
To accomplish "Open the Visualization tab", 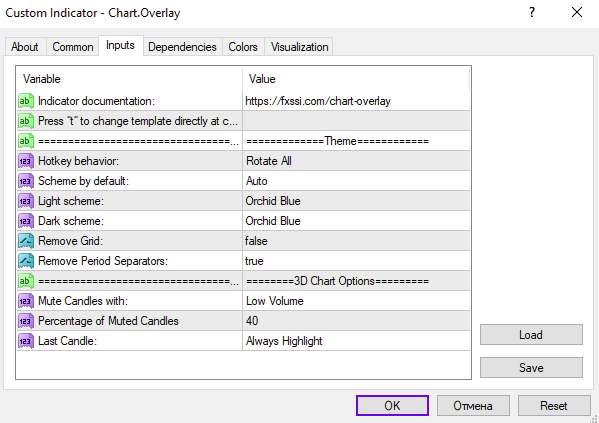I will point(300,47).
